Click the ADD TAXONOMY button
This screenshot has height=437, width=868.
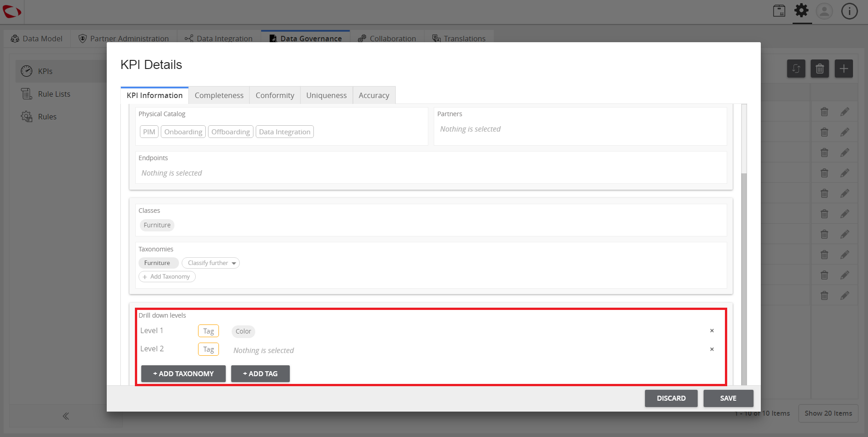point(184,373)
